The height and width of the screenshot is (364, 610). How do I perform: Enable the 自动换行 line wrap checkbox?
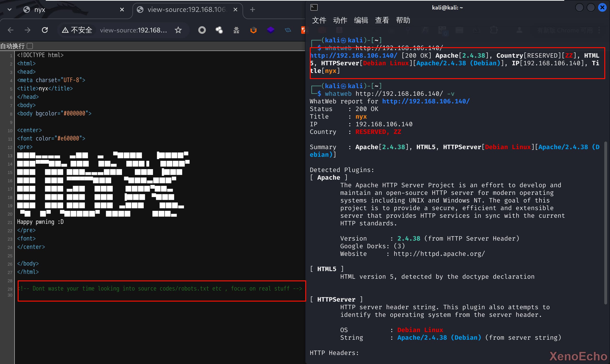point(30,46)
